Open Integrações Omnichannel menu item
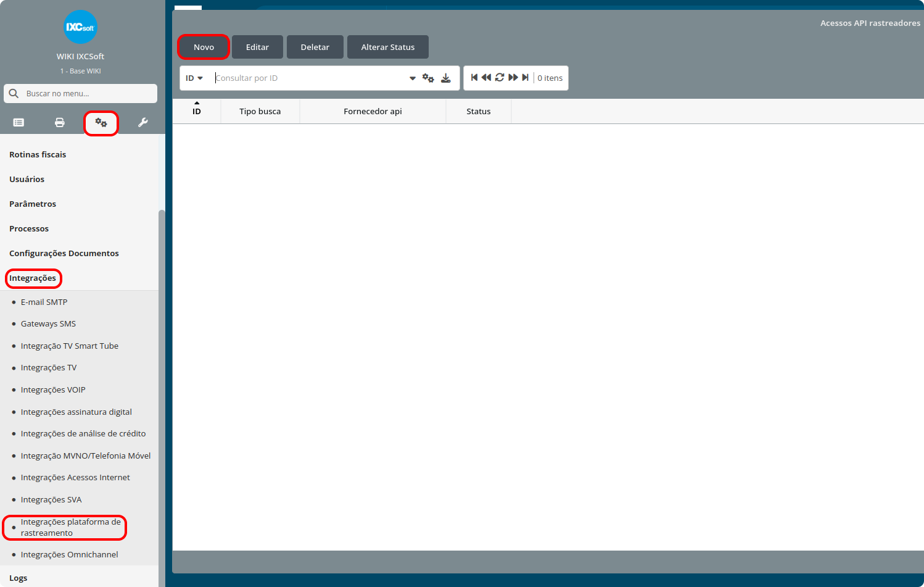 coord(70,555)
